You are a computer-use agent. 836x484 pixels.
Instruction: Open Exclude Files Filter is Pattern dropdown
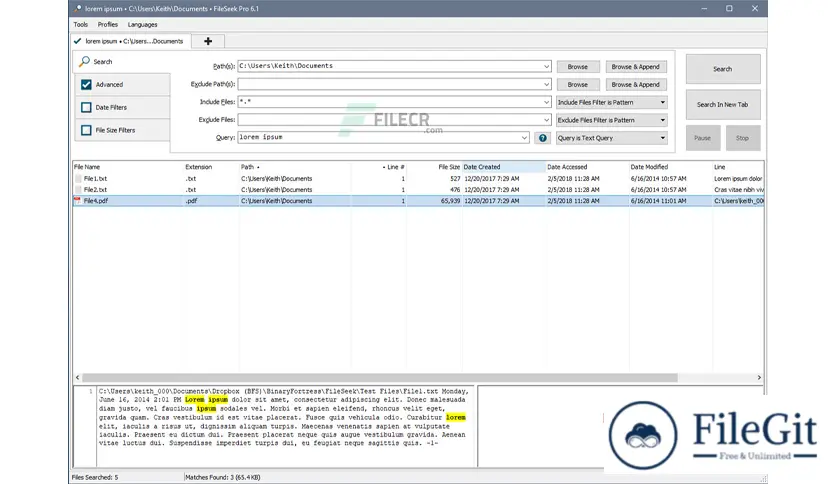612,120
